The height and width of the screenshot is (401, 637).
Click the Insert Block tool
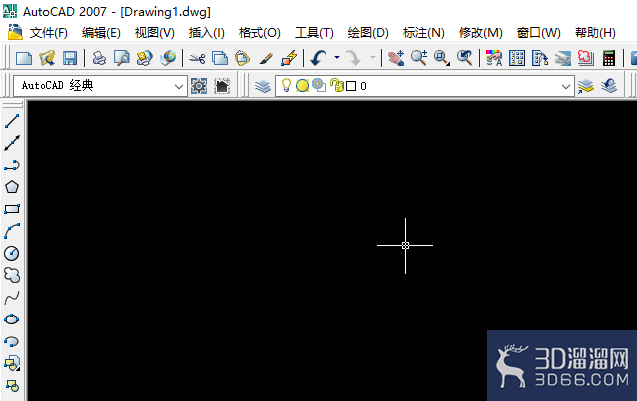coord(12,363)
